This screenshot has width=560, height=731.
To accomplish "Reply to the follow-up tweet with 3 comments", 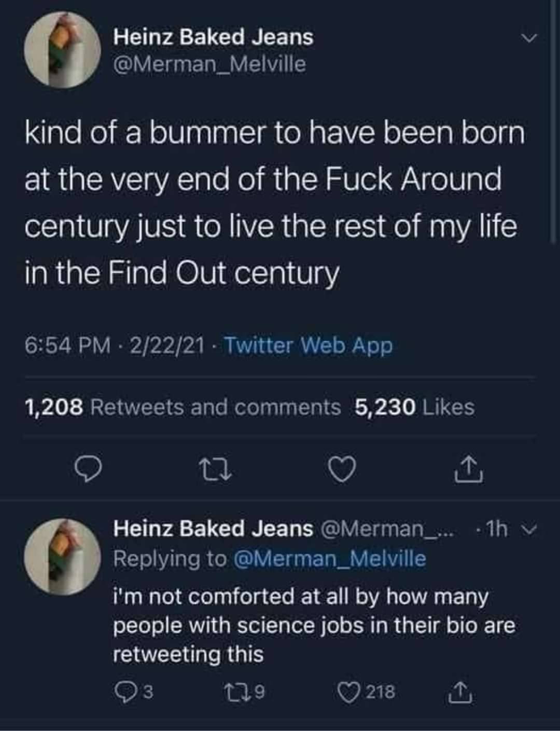I will [x=133, y=692].
